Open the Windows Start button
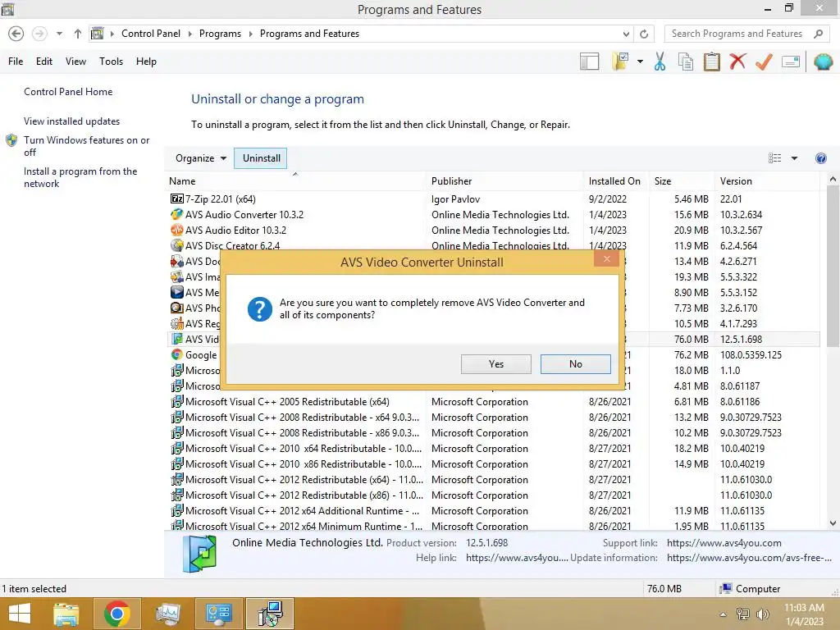The height and width of the screenshot is (630, 840). coord(20,614)
